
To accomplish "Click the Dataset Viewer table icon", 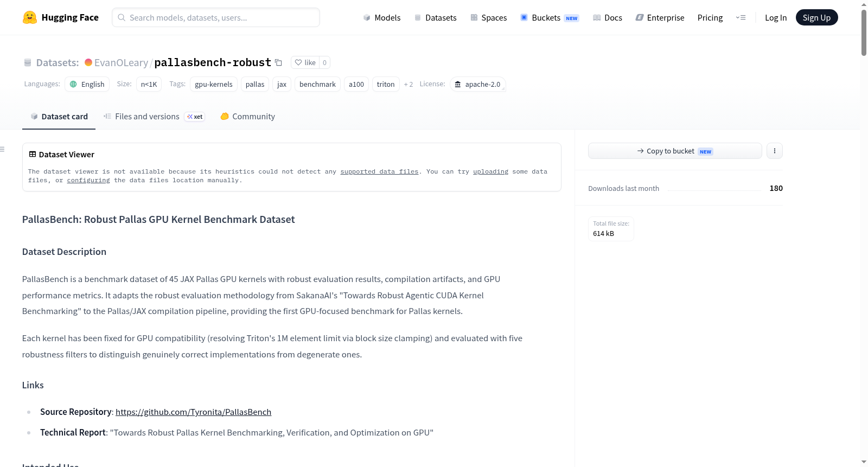I will tap(33, 154).
